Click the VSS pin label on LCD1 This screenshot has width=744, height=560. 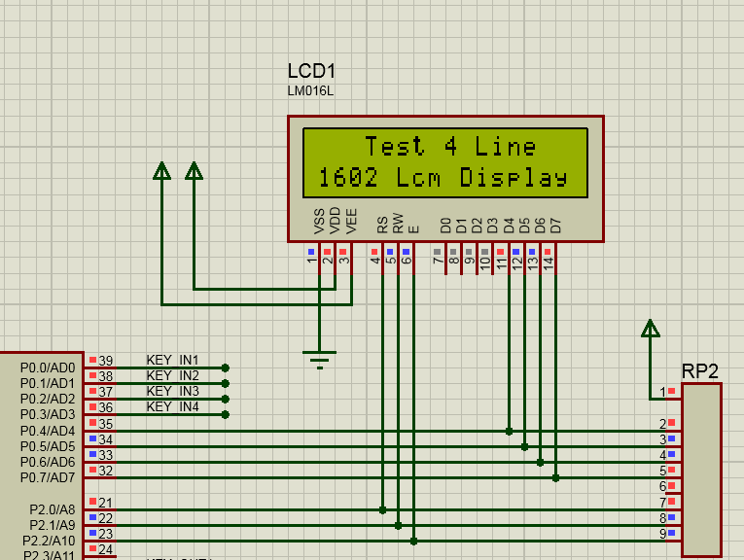coord(319,221)
